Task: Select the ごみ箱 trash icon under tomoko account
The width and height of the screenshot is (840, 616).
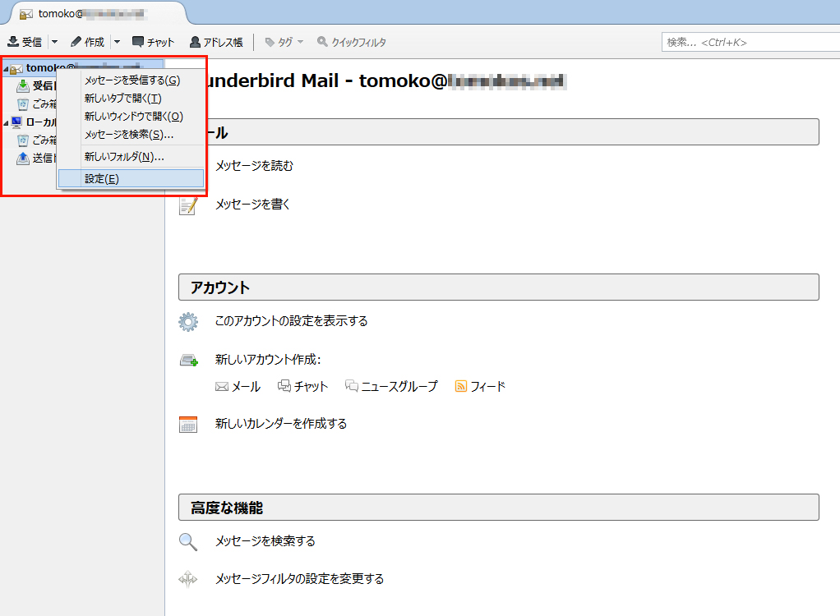Action: click(x=22, y=103)
